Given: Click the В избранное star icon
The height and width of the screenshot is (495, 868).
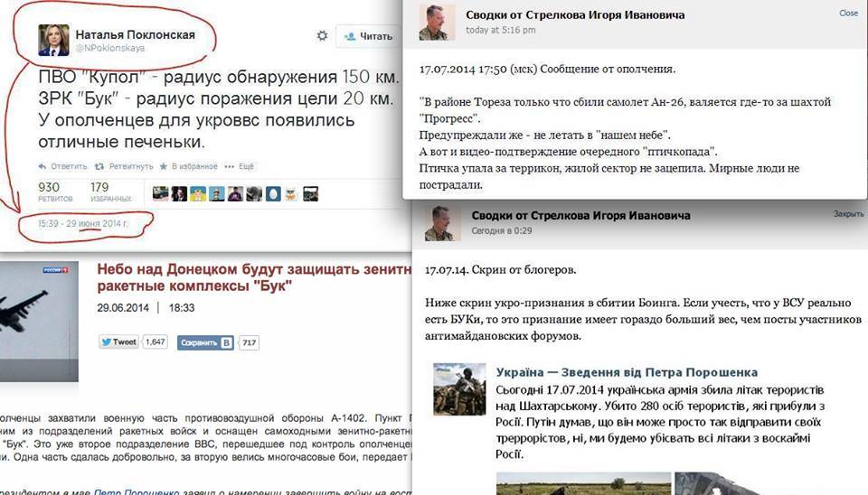Looking at the screenshot, I should (x=164, y=166).
